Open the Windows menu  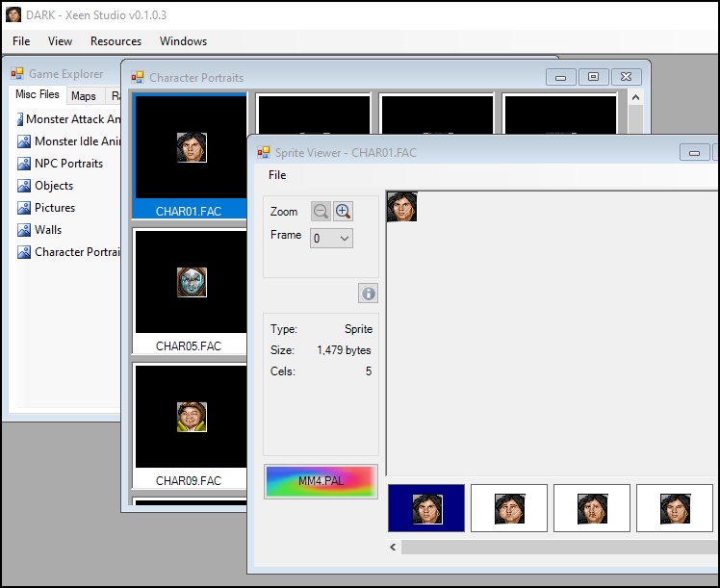183,41
